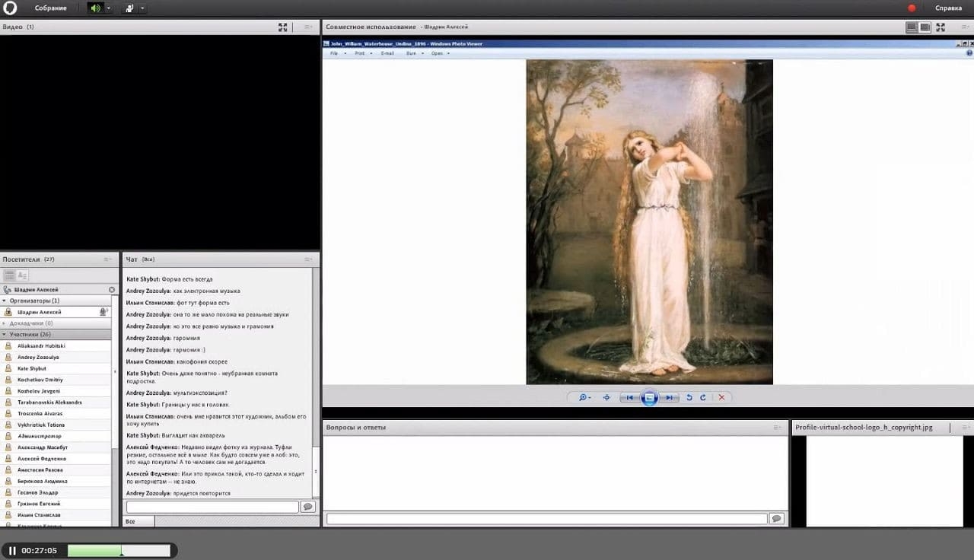Click the red recording indicator

912,8
